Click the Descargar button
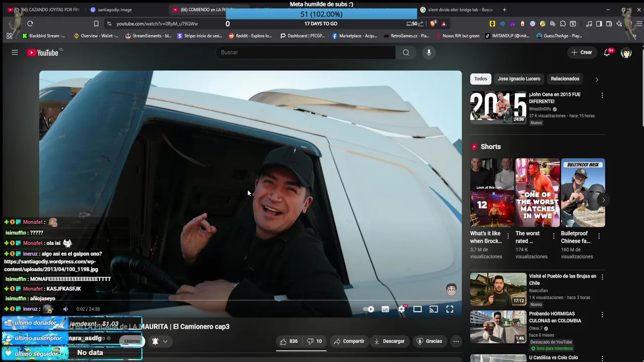Viewport: 644px width, 362px height. pyautogui.click(x=389, y=341)
